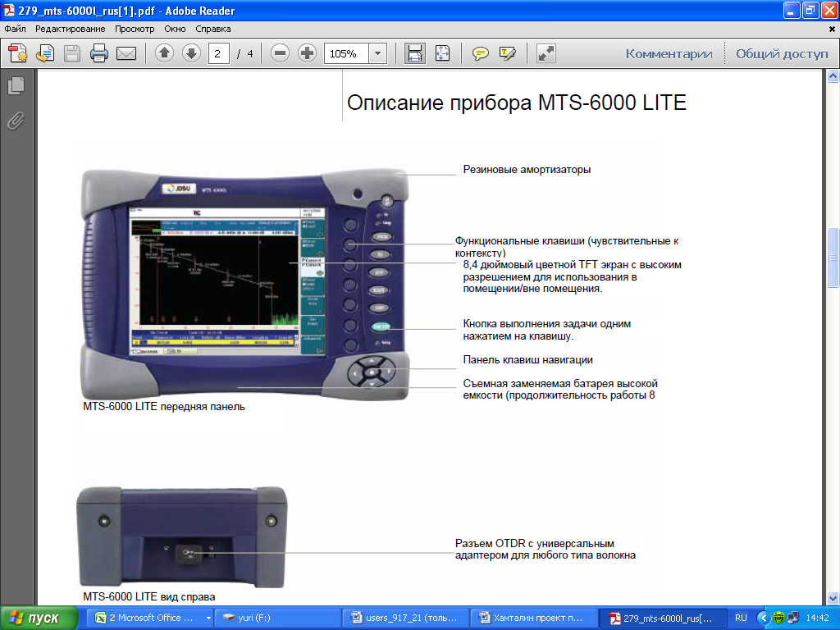Viewport: 840px width, 630px height.
Task: Click the zoom in plus button
Action: pos(307,53)
